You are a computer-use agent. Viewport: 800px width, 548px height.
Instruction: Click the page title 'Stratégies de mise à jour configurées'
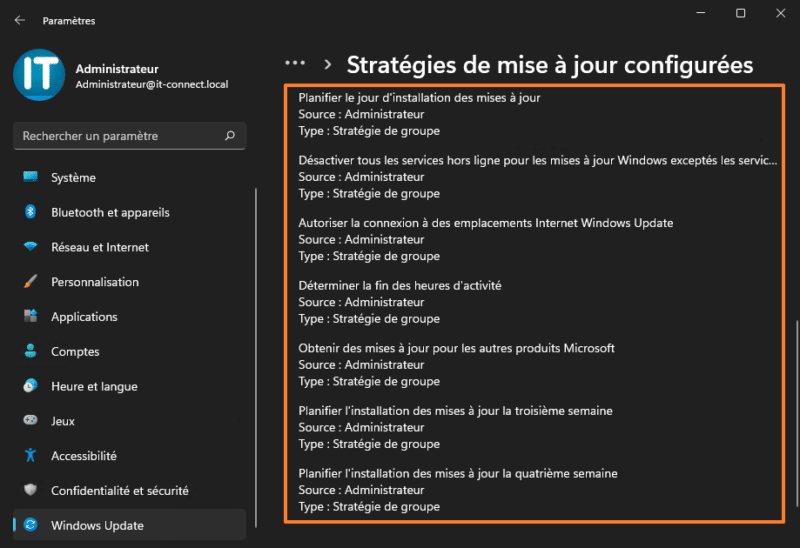[550, 65]
